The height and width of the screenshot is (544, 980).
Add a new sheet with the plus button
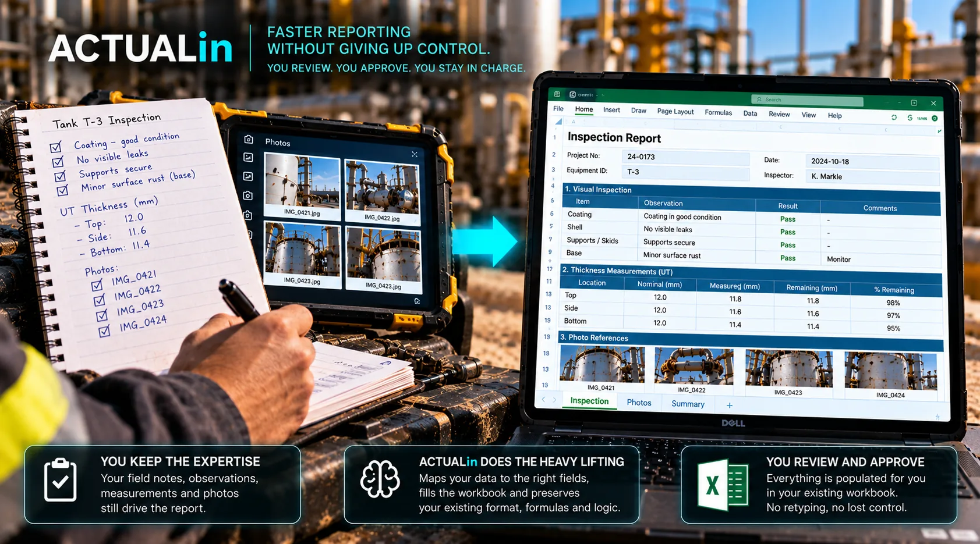click(729, 406)
